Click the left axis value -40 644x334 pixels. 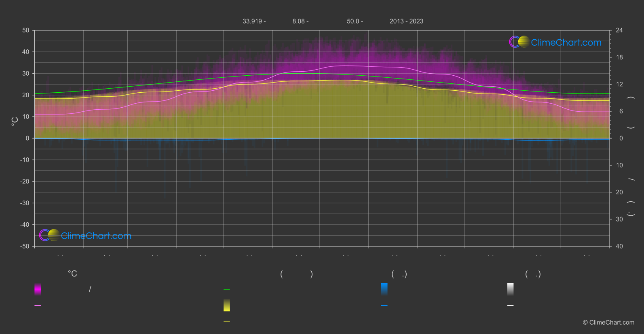pos(25,225)
